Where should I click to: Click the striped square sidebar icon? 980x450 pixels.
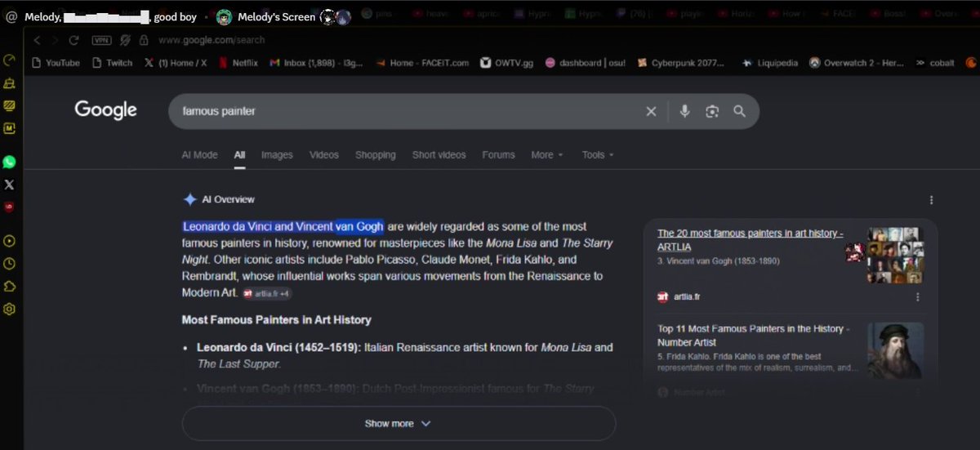pos(10,105)
